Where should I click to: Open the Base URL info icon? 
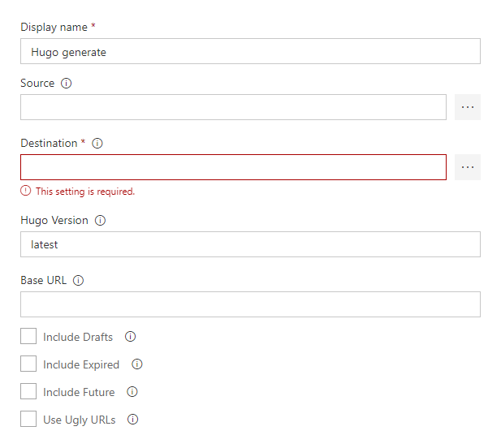78,280
